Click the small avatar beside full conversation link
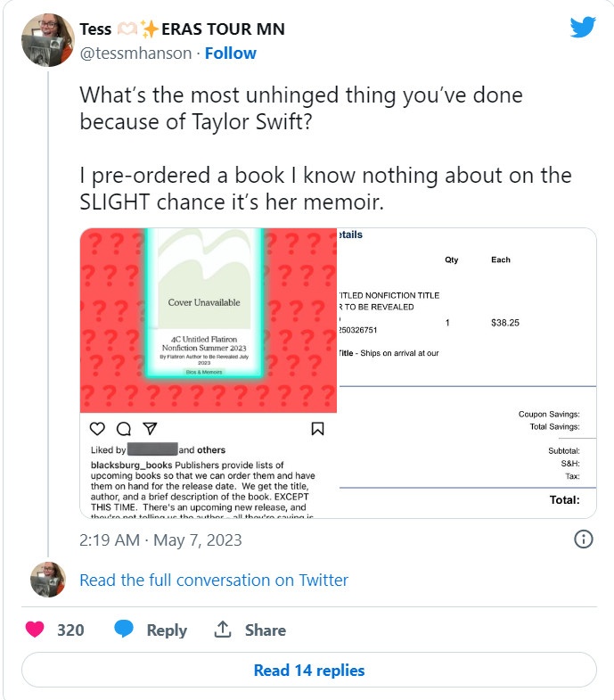Viewport: 614px width, 700px height. click(x=47, y=580)
